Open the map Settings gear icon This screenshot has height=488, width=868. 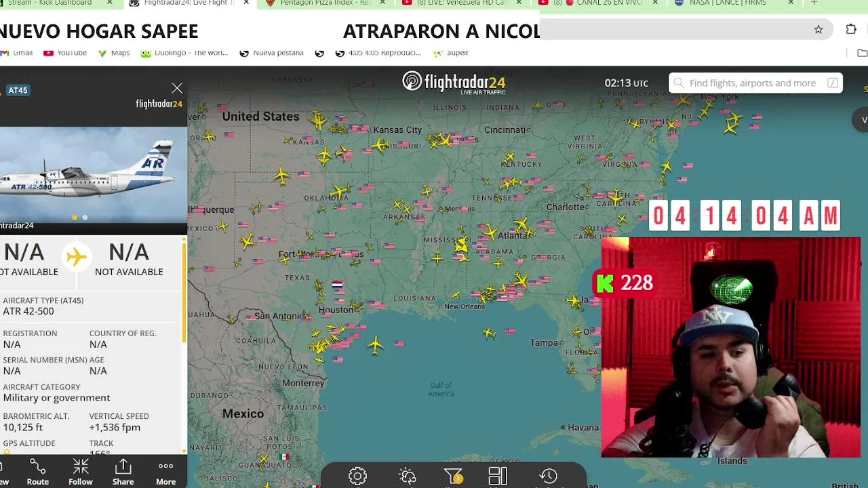[357, 476]
